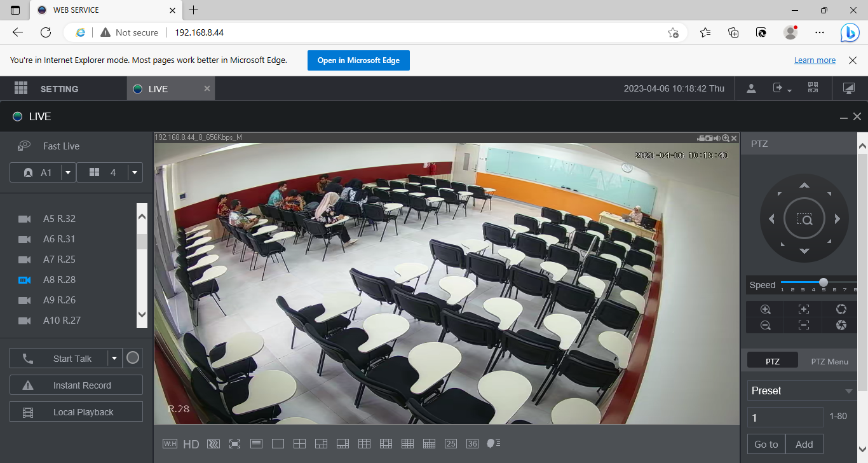The width and height of the screenshot is (868, 463).
Task: Click the head-with-lines icon in bottom toolbar
Action: pos(494,444)
